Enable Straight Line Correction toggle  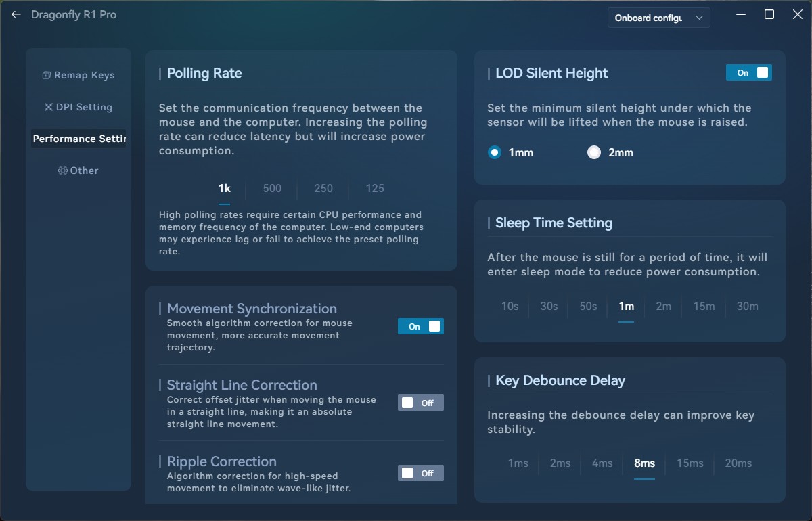click(421, 403)
